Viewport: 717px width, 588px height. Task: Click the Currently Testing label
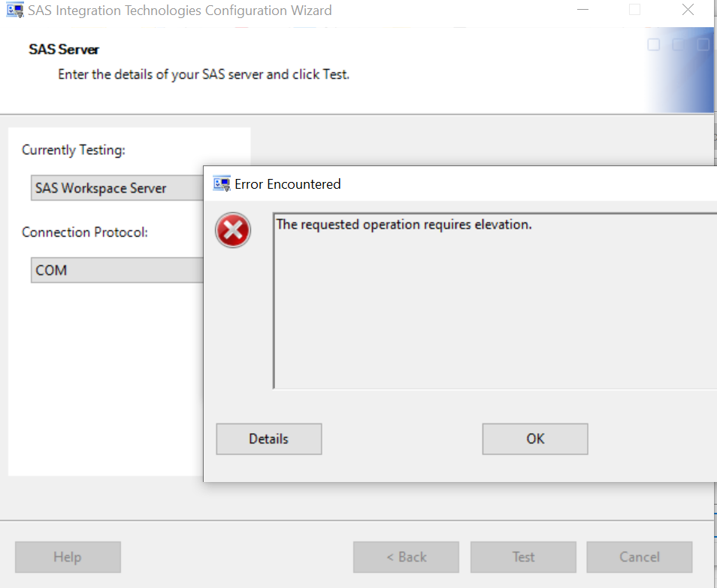pyautogui.click(x=74, y=150)
